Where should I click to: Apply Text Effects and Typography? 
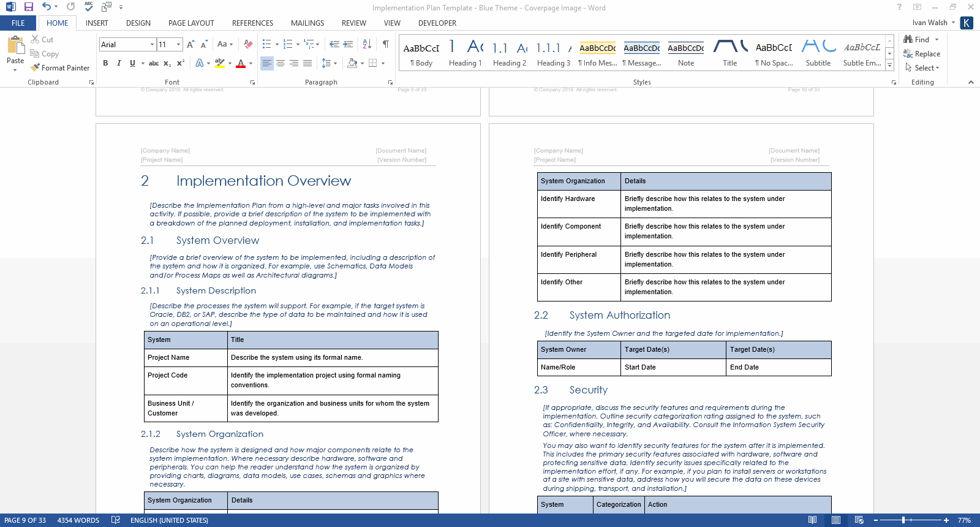pyautogui.click(x=200, y=63)
